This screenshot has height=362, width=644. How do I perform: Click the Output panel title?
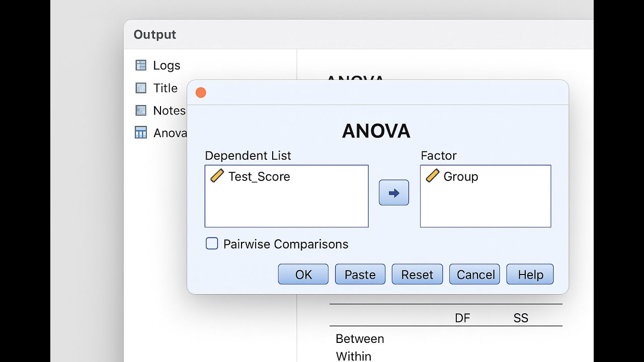(x=155, y=35)
